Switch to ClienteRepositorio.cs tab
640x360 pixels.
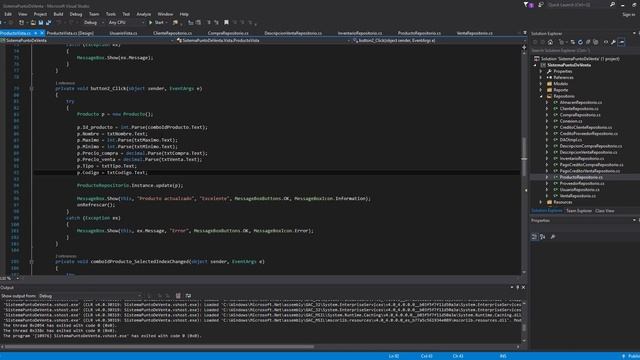(x=172, y=33)
